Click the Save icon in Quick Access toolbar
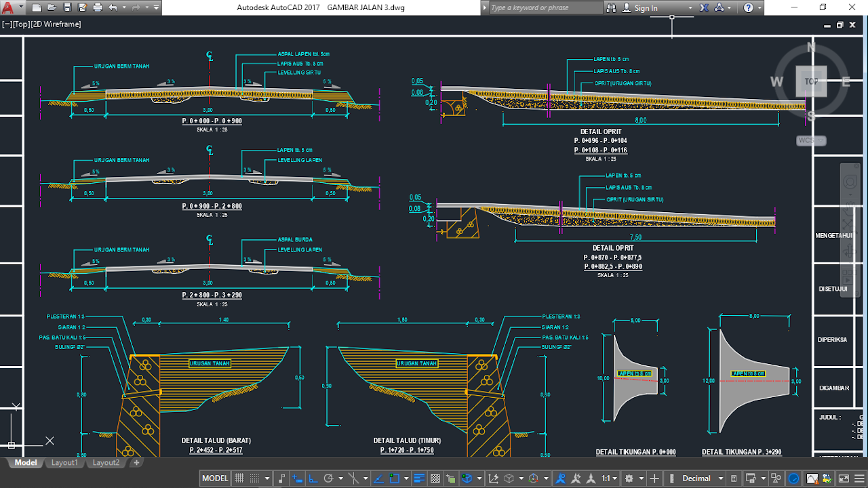 click(67, 7)
